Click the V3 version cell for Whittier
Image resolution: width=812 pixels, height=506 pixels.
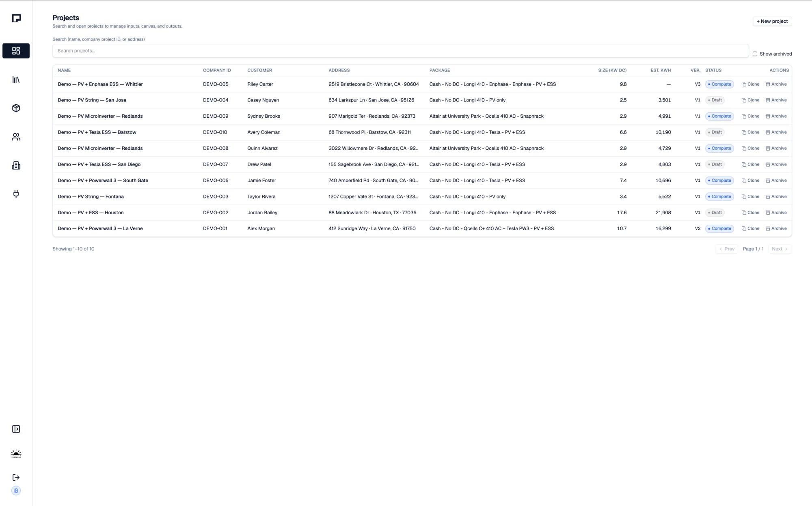pyautogui.click(x=698, y=84)
